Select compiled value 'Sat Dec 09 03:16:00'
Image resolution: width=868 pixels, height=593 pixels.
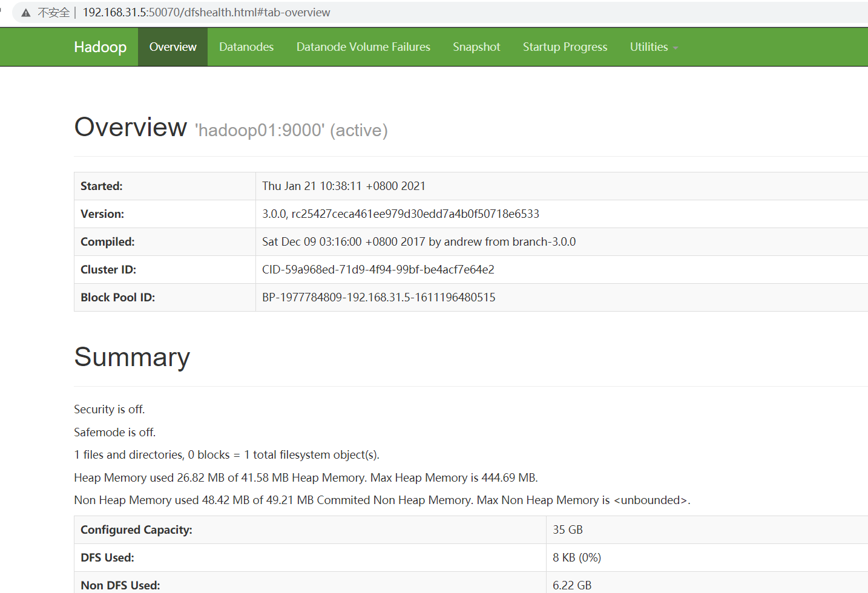[419, 242]
